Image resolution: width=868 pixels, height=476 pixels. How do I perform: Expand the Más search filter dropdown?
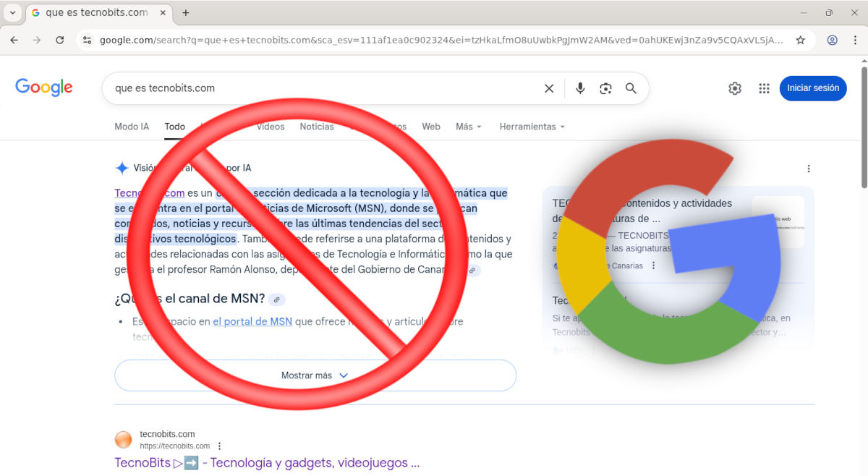click(468, 127)
